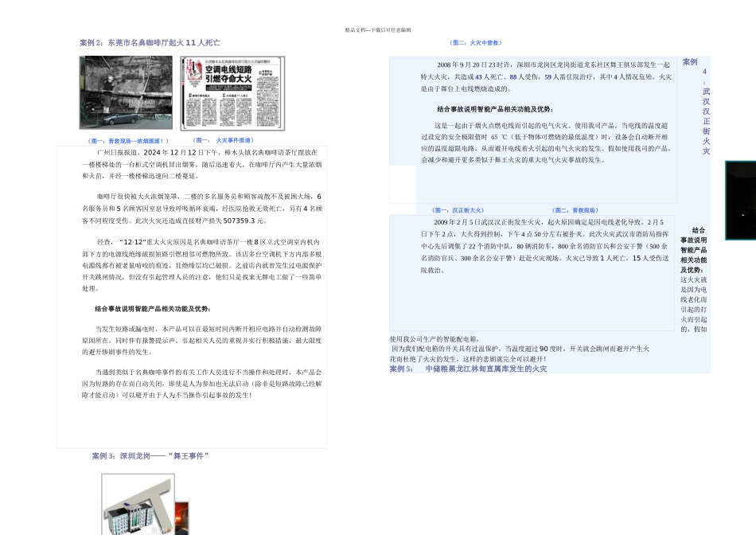Click paragraph starting 经查，“12·12”重大火灾原因
This screenshot has height=535, width=756.
click(x=202, y=265)
